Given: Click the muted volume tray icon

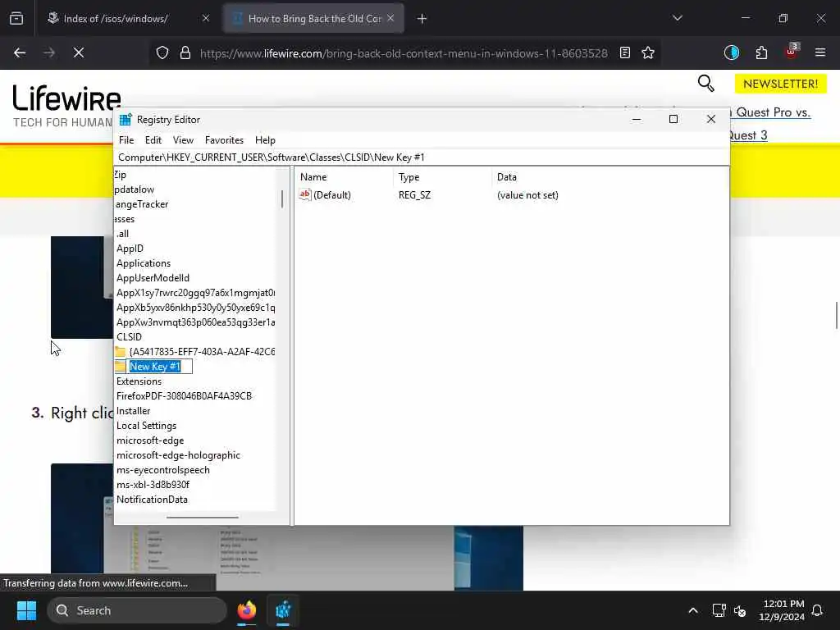Looking at the screenshot, I should click(741, 610).
